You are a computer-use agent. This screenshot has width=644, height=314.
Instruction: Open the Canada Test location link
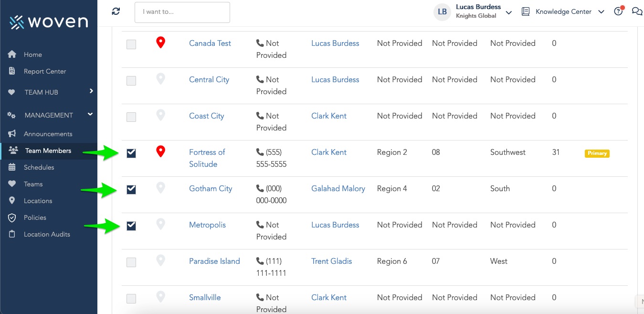coord(210,43)
